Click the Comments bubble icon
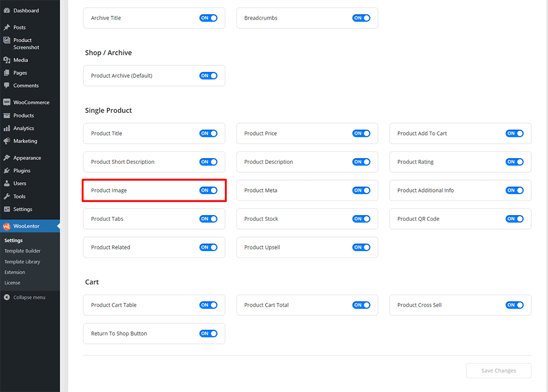The image size is (548, 392). [x=7, y=86]
